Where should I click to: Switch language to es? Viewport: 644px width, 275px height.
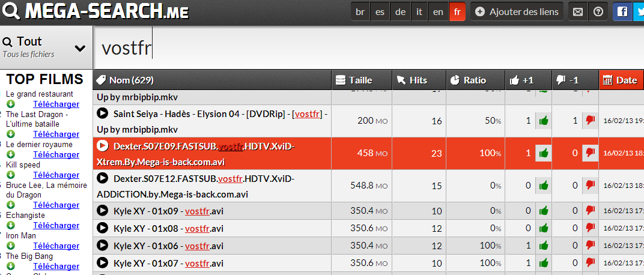(x=380, y=12)
